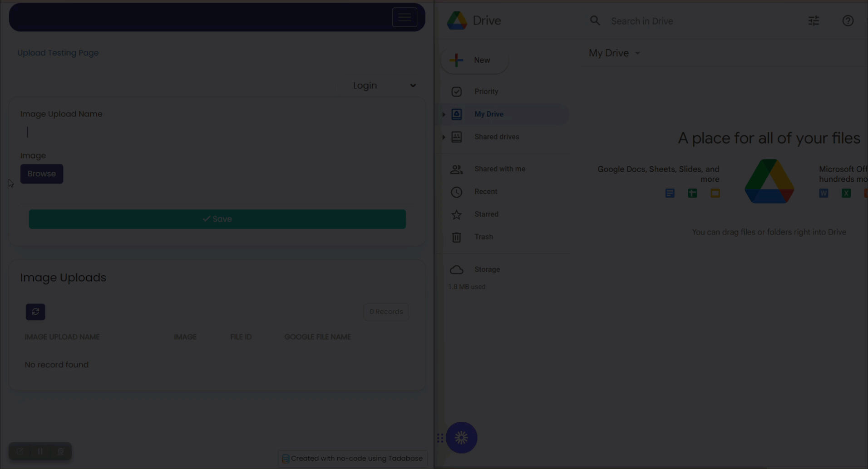Screen dimensions: 868x469
Task: Click the drag handle dots beside floating button
Action: point(440,438)
